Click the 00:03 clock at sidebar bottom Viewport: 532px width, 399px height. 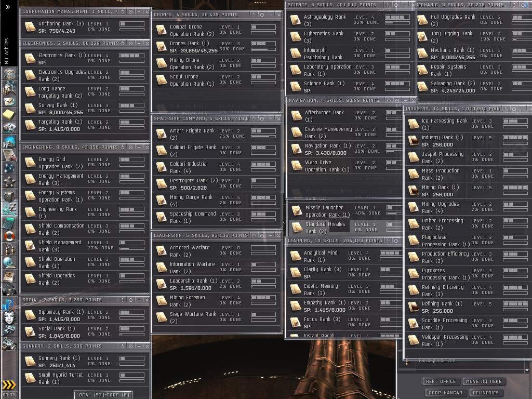(9, 395)
